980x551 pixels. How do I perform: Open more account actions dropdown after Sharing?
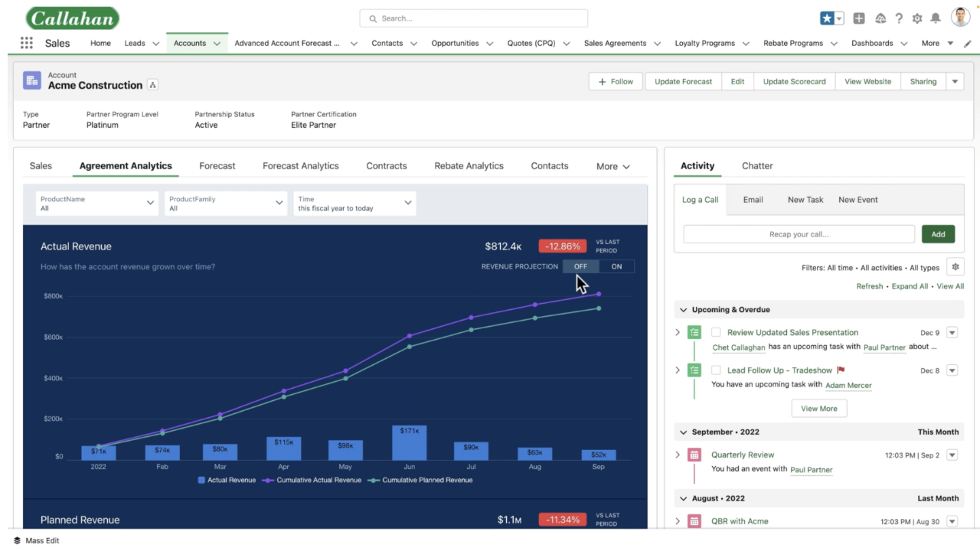click(x=955, y=81)
